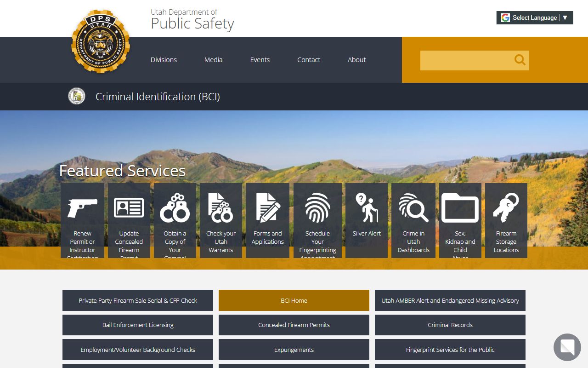
Task: Click the Forms and Applications pencil icon
Action: pyautogui.click(x=268, y=207)
